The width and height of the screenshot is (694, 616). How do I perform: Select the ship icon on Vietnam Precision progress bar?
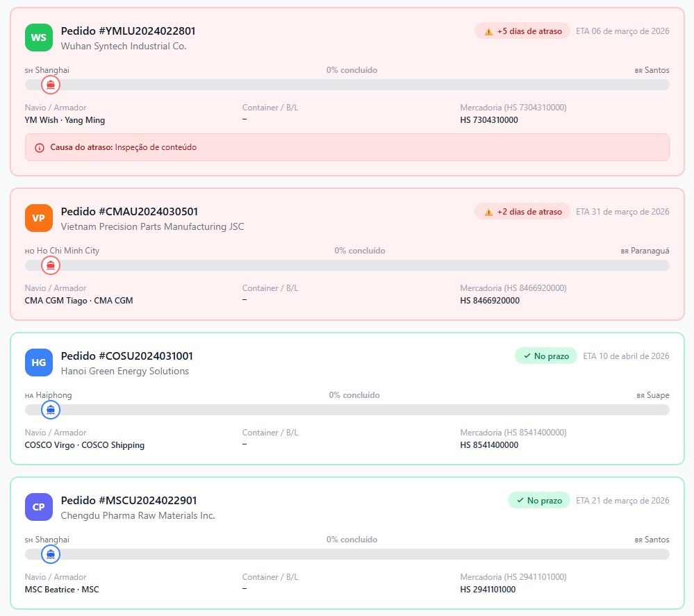pos(50,265)
